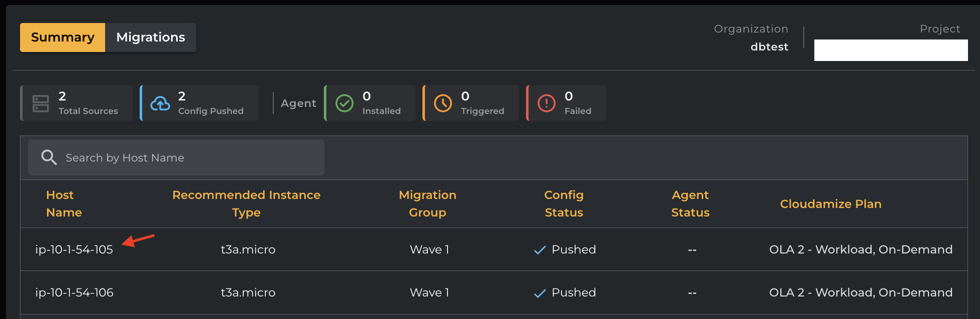Screen dimensions: 980x319
Task: Click the Failed red alert icon
Action: pos(547,103)
